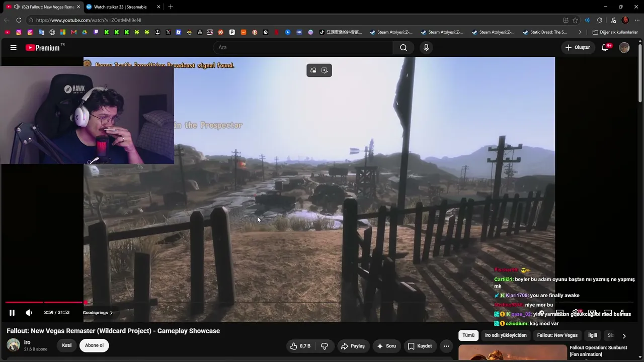Reload the current page

[x=19, y=20]
